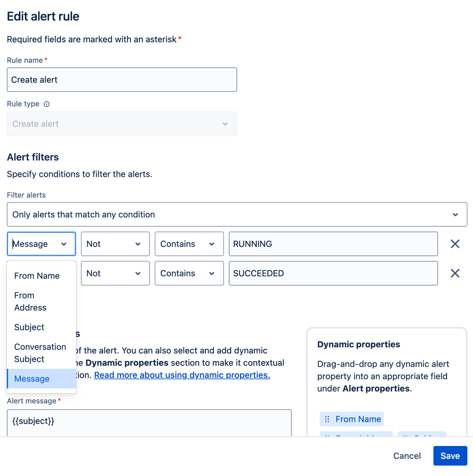Remove the RUNNING filter condition
473x476 pixels.
455,244
